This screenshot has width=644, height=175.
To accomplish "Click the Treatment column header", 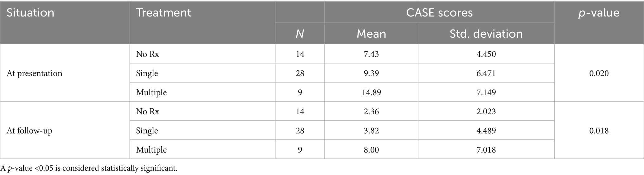I will (x=163, y=13).
